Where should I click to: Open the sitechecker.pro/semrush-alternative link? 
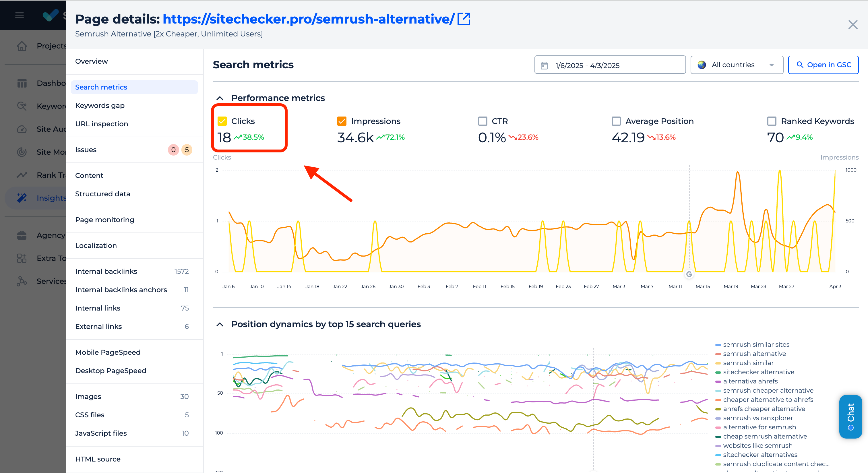(x=308, y=19)
